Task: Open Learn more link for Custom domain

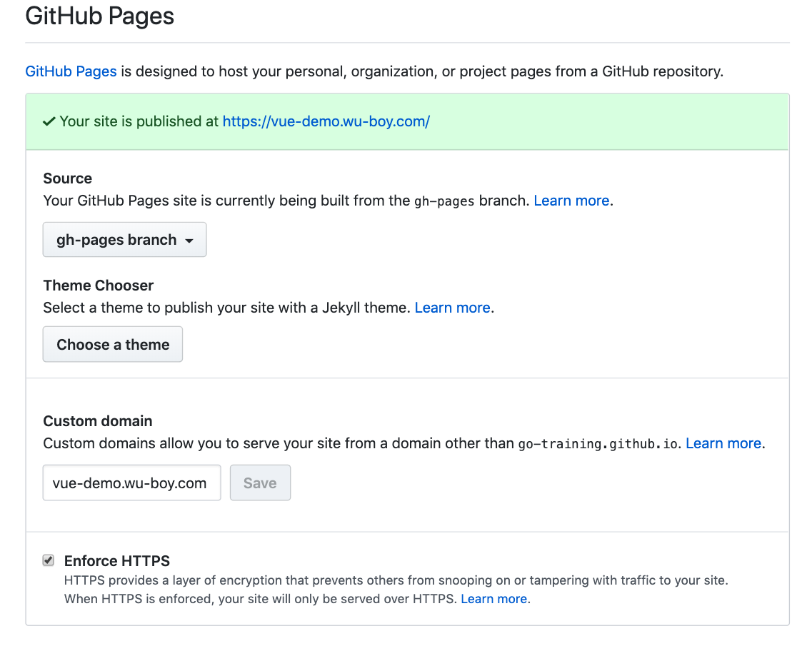Action: tap(723, 443)
